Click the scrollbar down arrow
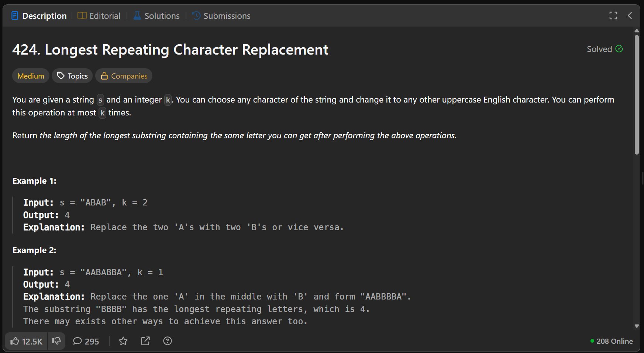Image resolution: width=644 pixels, height=353 pixels. 637,326
